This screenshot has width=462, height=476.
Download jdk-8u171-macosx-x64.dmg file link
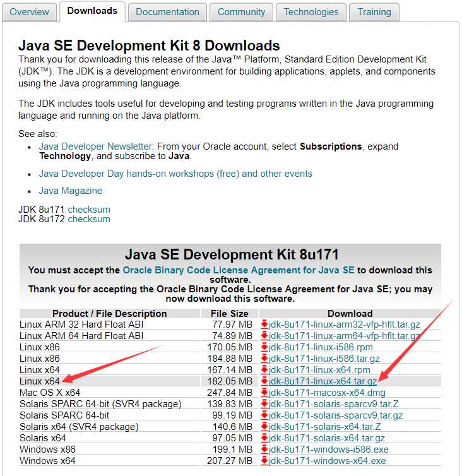tap(327, 393)
